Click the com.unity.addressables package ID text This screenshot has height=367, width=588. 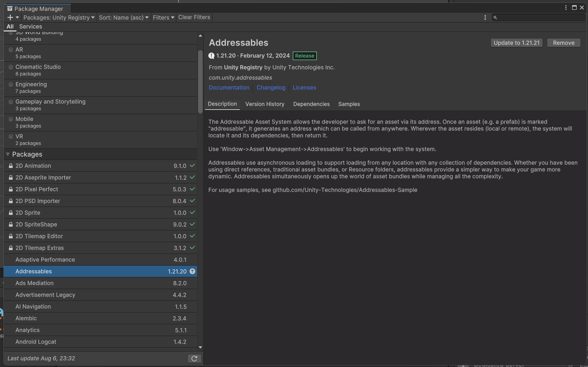[240, 78]
